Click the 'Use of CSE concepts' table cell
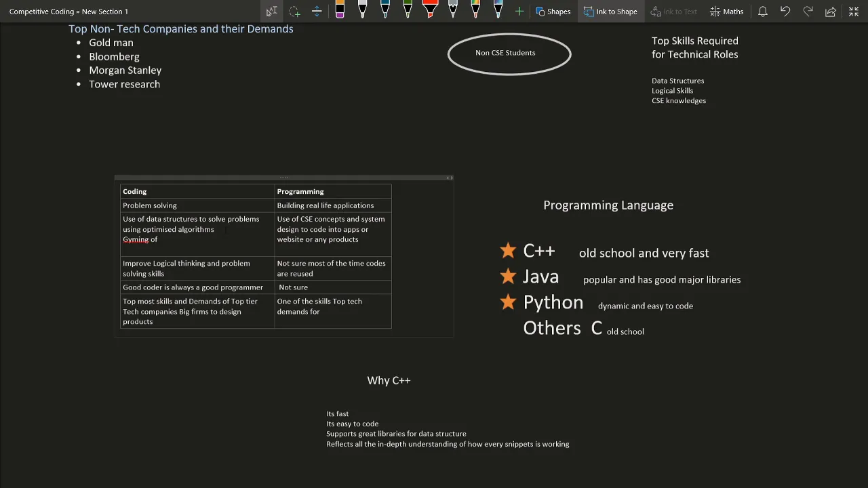The image size is (868, 488). tap(333, 235)
